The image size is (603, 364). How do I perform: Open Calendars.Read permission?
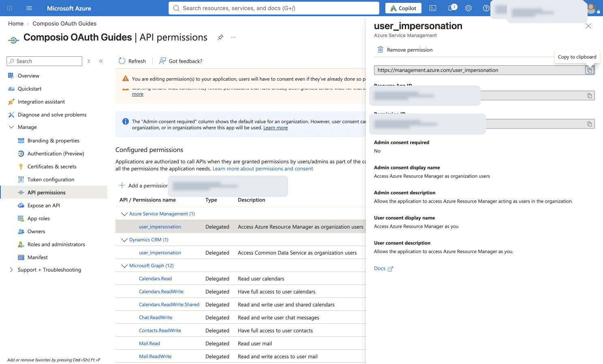point(155,279)
